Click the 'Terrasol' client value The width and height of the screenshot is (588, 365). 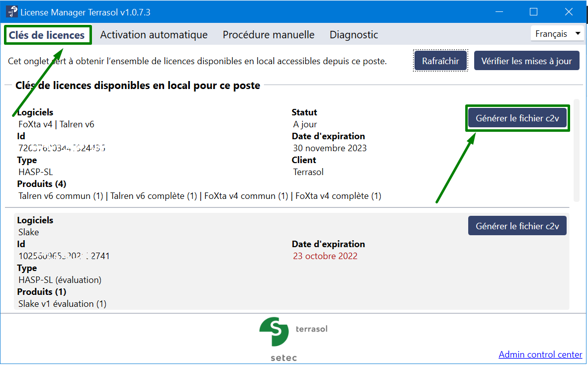point(308,172)
